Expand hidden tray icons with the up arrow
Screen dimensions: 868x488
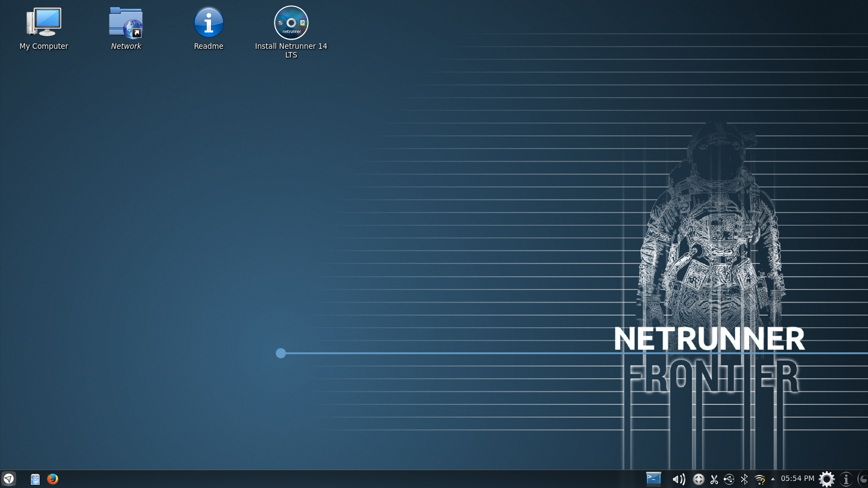[x=772, y=479]
